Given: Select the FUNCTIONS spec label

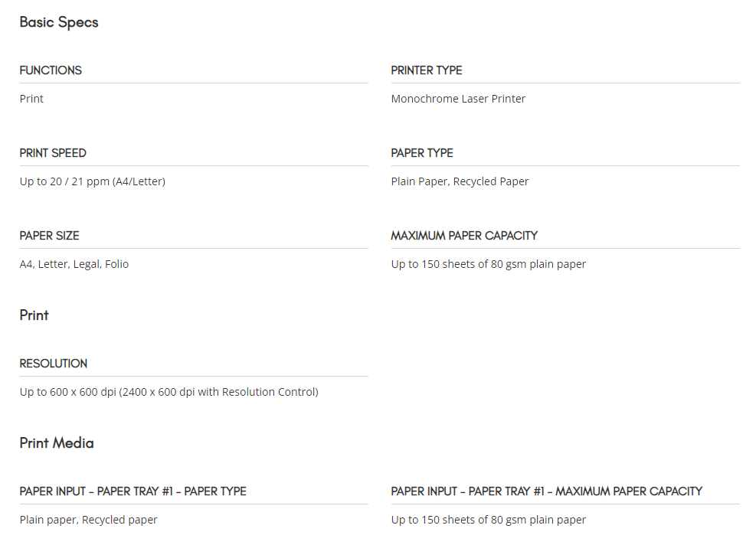Looking at the screenshot, I should click(x=51, y=70).
